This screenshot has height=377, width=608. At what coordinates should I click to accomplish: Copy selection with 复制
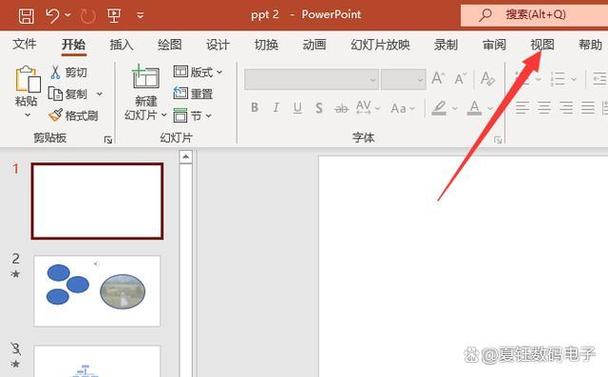point(68,94)
